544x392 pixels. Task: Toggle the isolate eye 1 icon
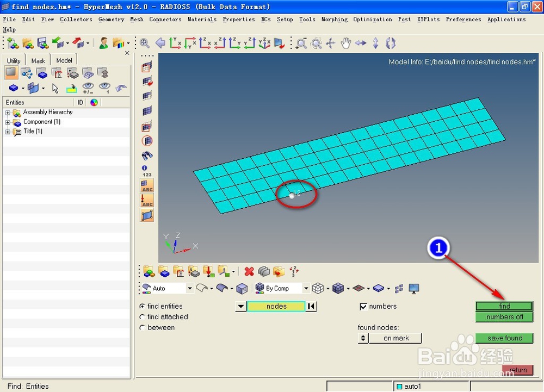pyautogui.click(x=104, y=88)
